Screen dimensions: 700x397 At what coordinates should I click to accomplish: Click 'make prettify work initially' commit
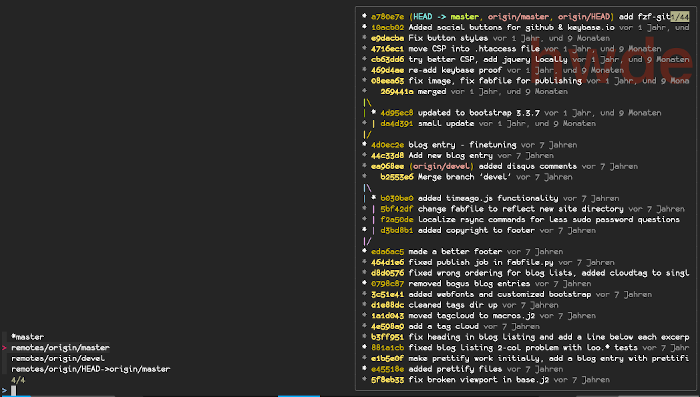549,359
